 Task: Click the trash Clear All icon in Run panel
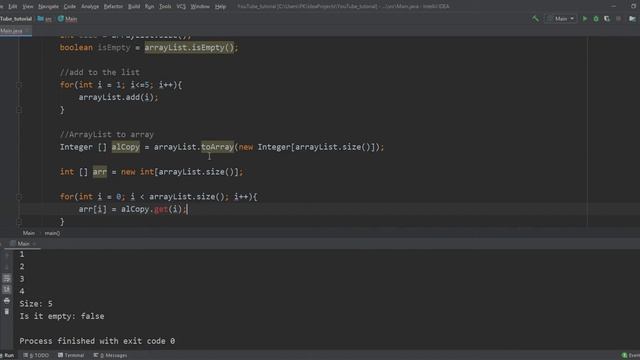coord(7,312)
